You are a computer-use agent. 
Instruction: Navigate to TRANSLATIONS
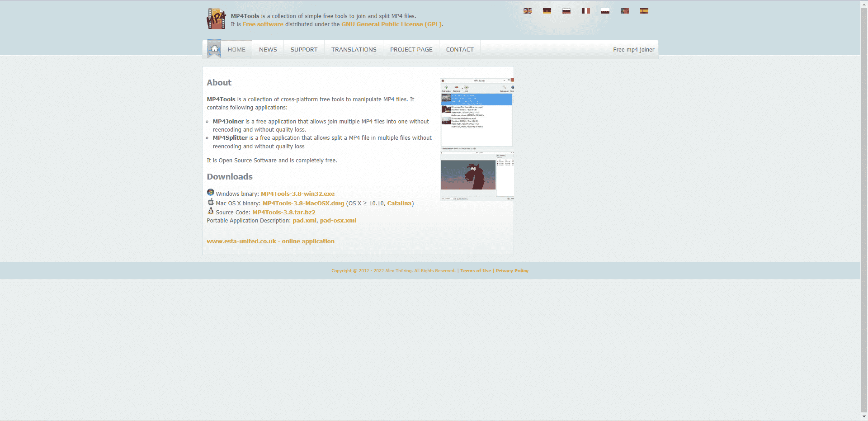point(354,50)
